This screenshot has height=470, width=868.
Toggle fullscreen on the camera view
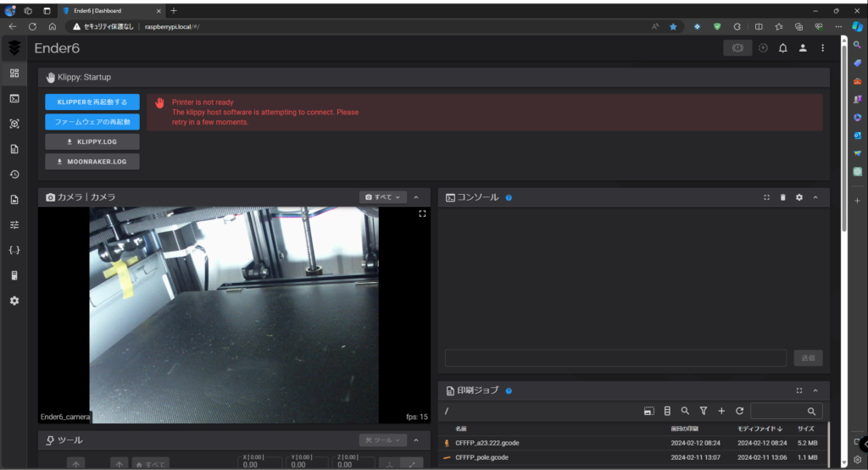point(421,214)
